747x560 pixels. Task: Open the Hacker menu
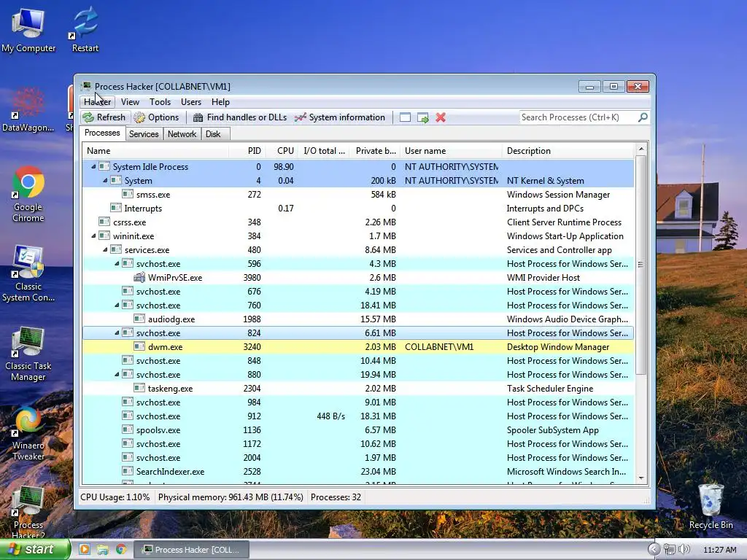(x=97, y=102)
